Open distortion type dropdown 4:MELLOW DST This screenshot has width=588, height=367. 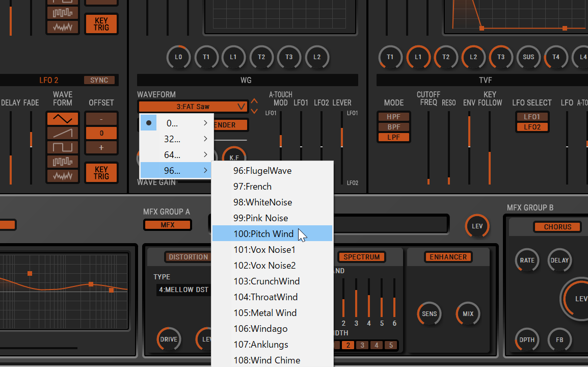(184, 290)
